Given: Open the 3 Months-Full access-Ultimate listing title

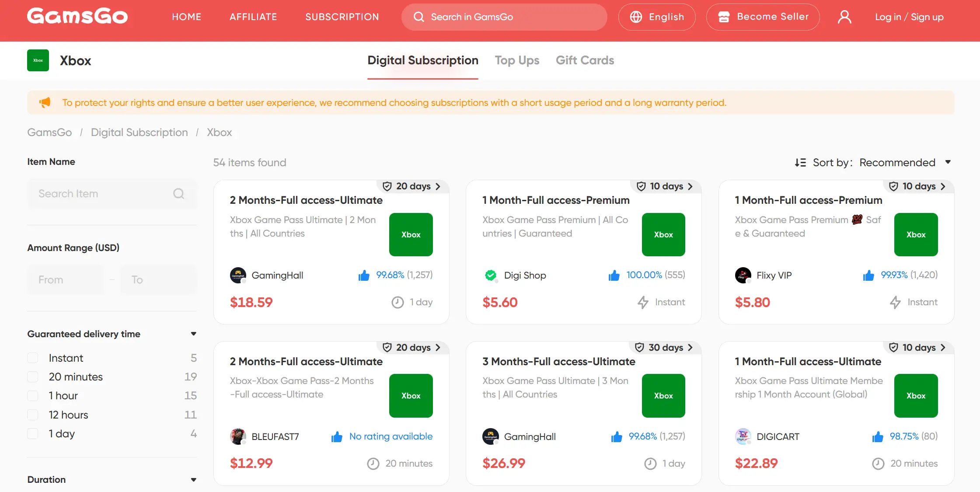Looking at the screenshot, I should [559, 362].
